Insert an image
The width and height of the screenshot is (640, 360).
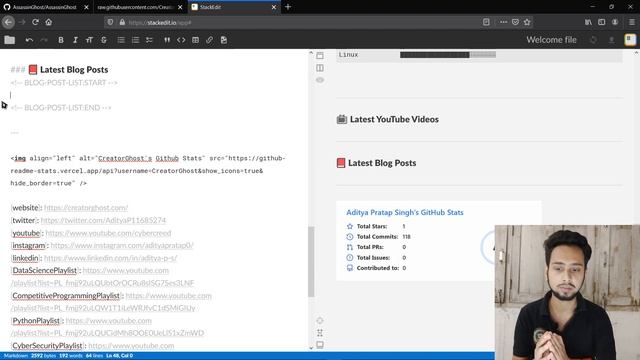click(224, 40)
